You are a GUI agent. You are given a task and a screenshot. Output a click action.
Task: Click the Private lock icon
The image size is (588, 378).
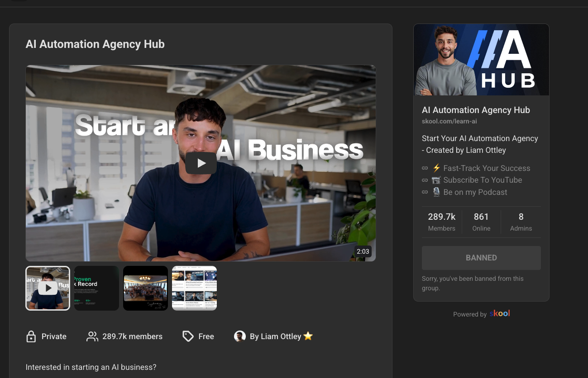pos(31,336)
